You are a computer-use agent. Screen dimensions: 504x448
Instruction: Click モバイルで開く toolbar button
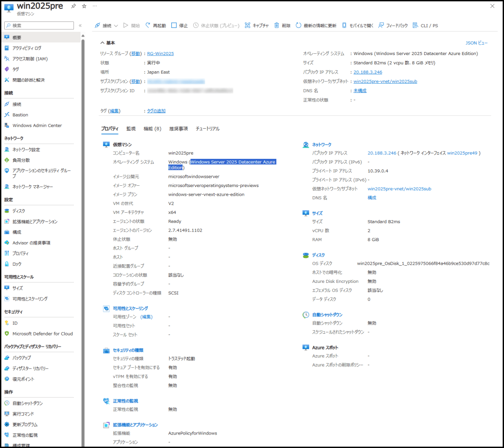tap(357, 26)
